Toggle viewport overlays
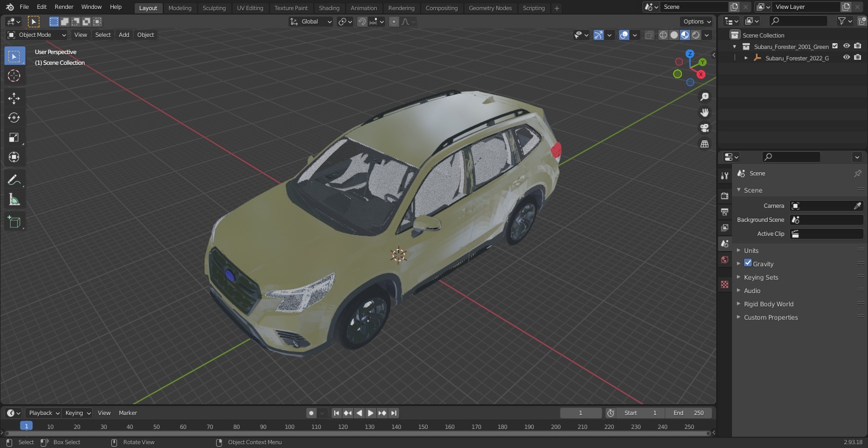This screenshot has height=448, width=868. pos(624,35)
